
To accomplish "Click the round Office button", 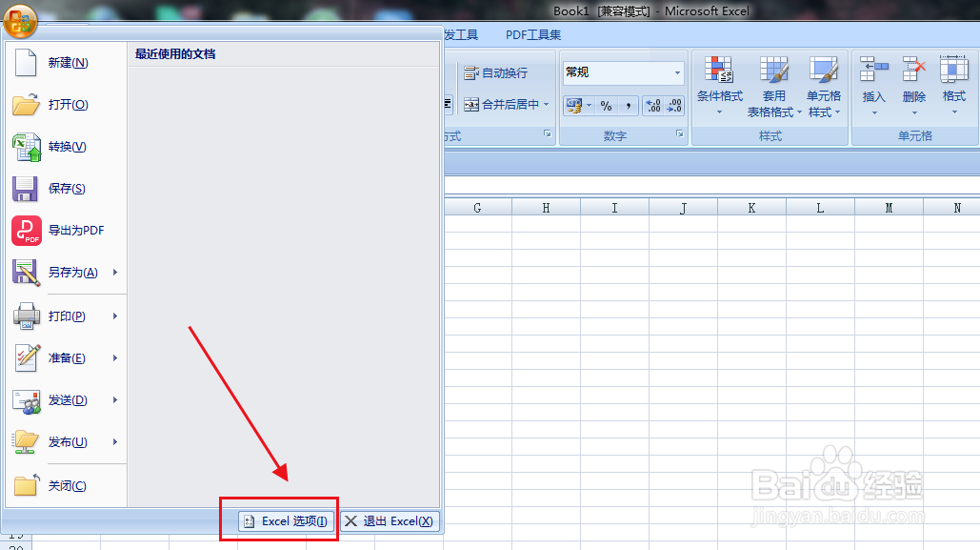I will pyautogui.click(x=20, y=21).
